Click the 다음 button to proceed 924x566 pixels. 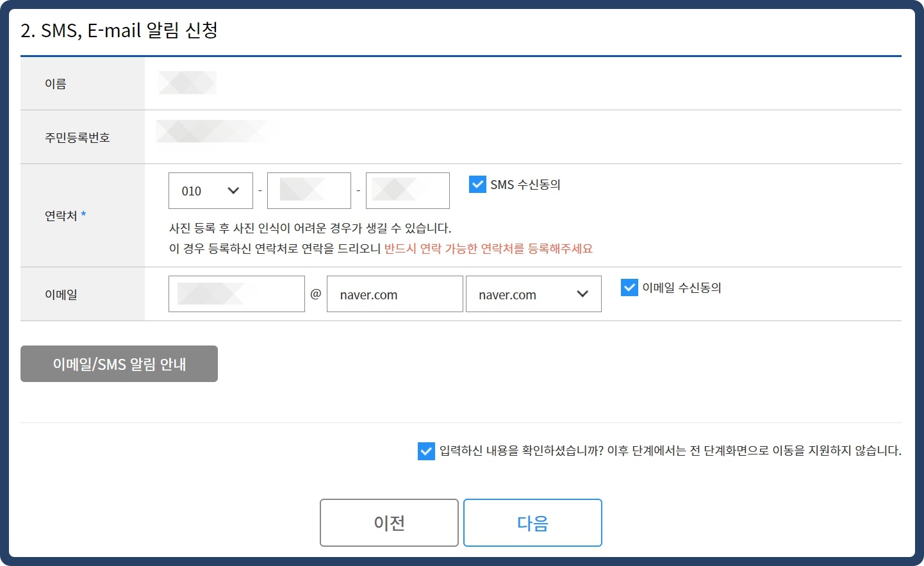pyautogui.click(x=532, y=522)
